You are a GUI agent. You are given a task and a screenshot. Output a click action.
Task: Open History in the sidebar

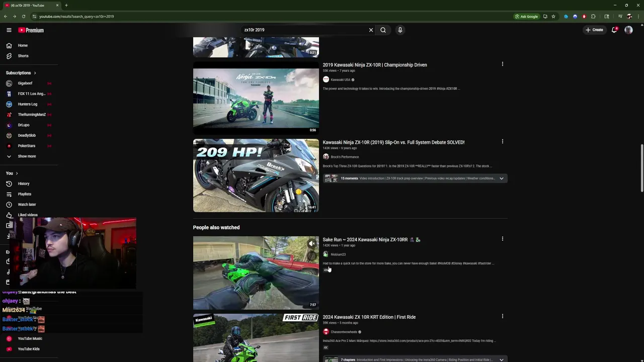24,184
